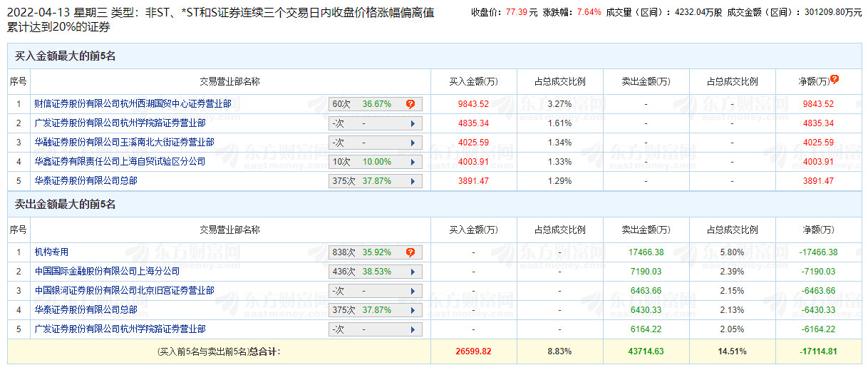Expand arrow for 中国银河证券 北京旧宫 row

413,291
